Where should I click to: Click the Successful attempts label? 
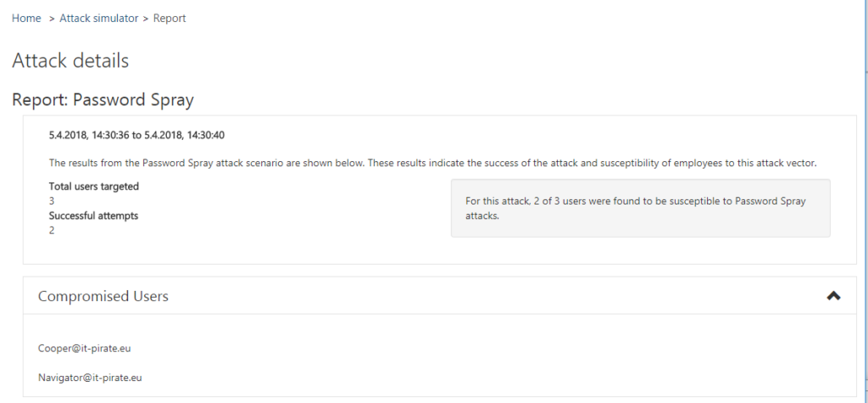pyautogui.click(x=93, y=215)
